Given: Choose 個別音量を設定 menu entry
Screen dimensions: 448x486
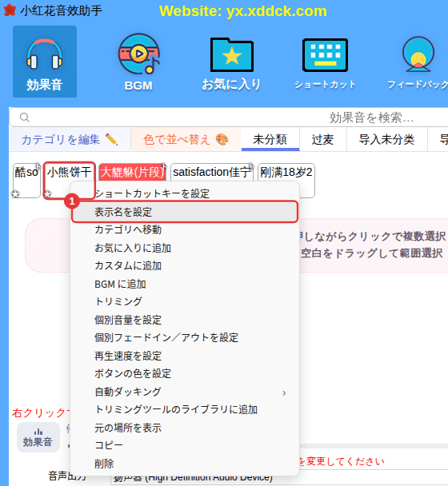Looking at the screenshot, I should point(185,320).
